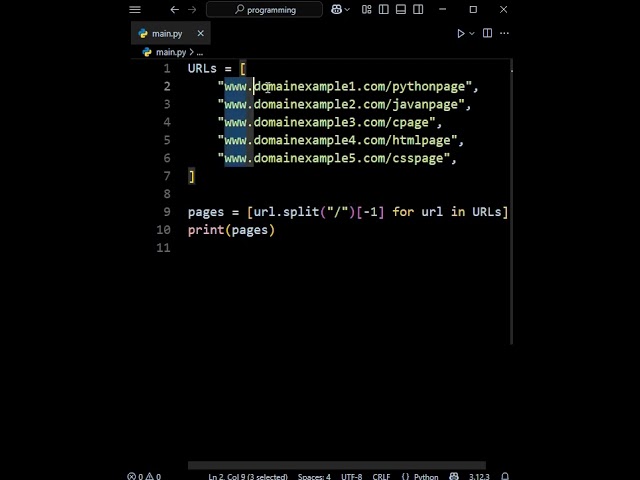Toggle the primary side bar
This screenshot has width=640, height=480.
pos(384,9)
